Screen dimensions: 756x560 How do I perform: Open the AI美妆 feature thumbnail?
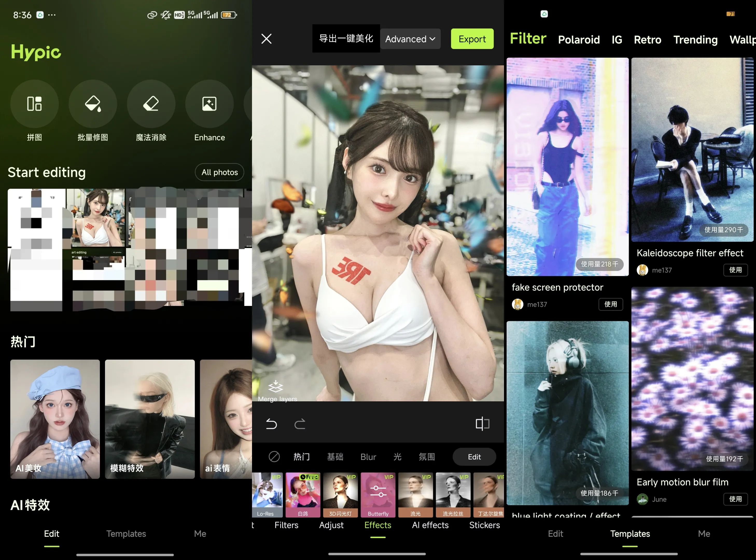pos(55,420)
